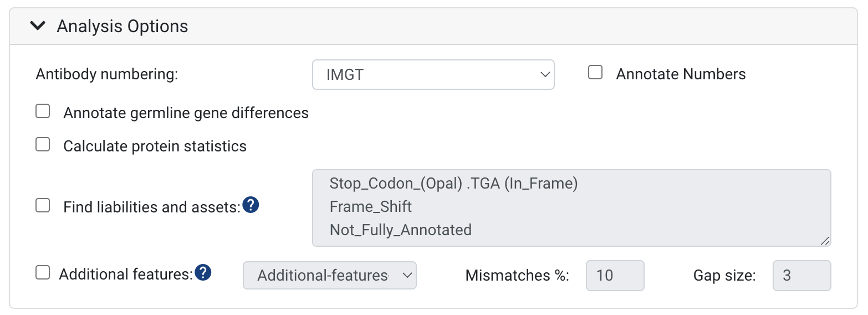Check Annotate germline gene differences
The image size is (868, 315).
[43, 111]
